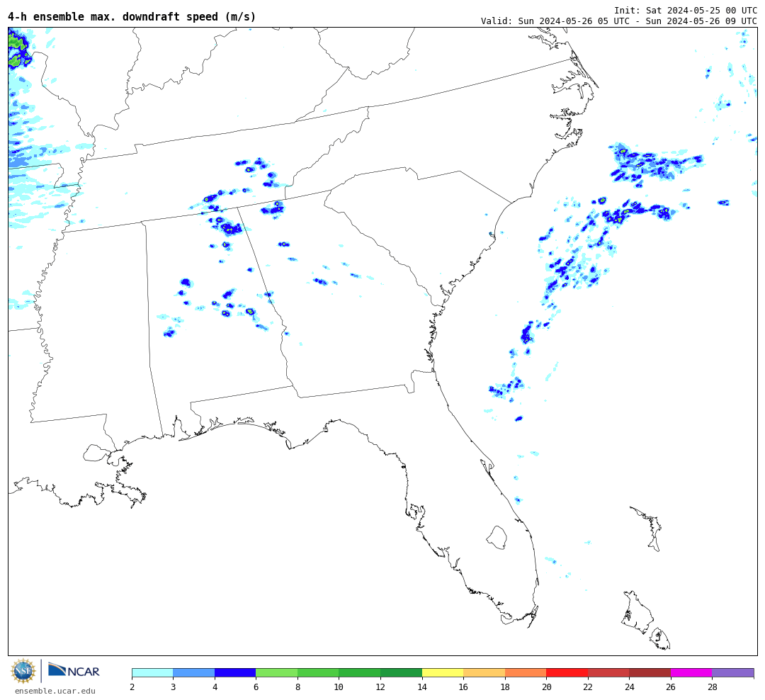This screenshot has width=765, height=700.
Task: Click Lake Okeechobee outline in Florida
Action: (x=497, y=537)
